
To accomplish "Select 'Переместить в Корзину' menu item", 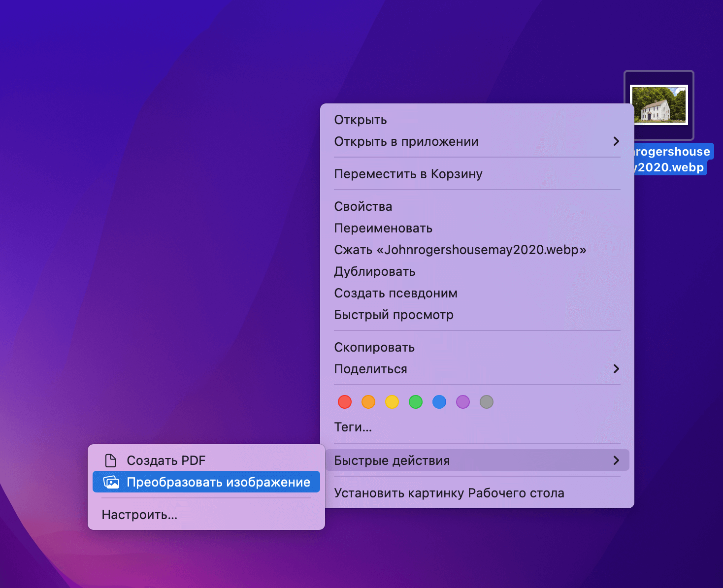I will tap(408, 174).
